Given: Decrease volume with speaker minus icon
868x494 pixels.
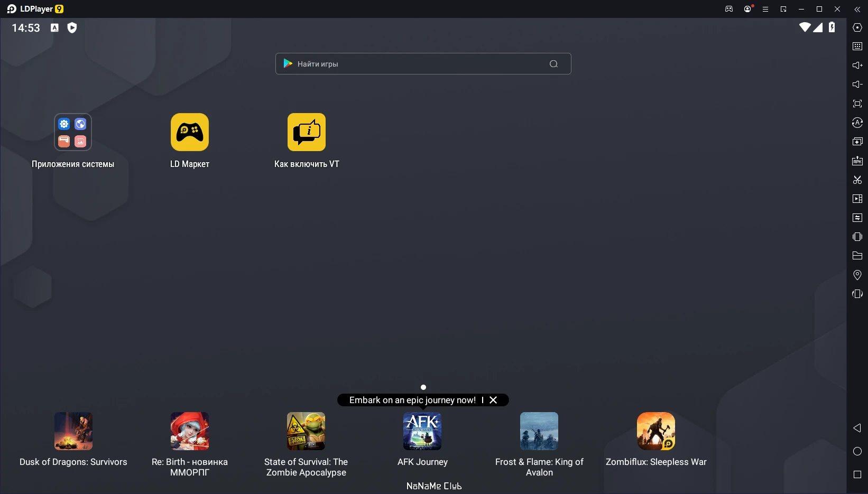Looking at the screenshot, I should pyautogui.click(x=857, y=85).
